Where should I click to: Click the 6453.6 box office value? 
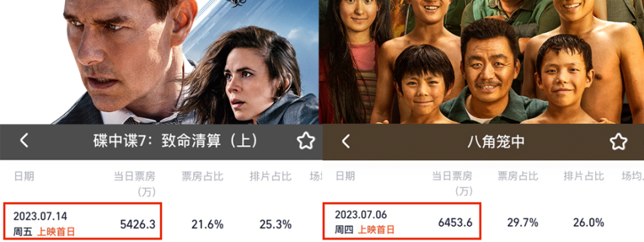[x=455, y=223]
